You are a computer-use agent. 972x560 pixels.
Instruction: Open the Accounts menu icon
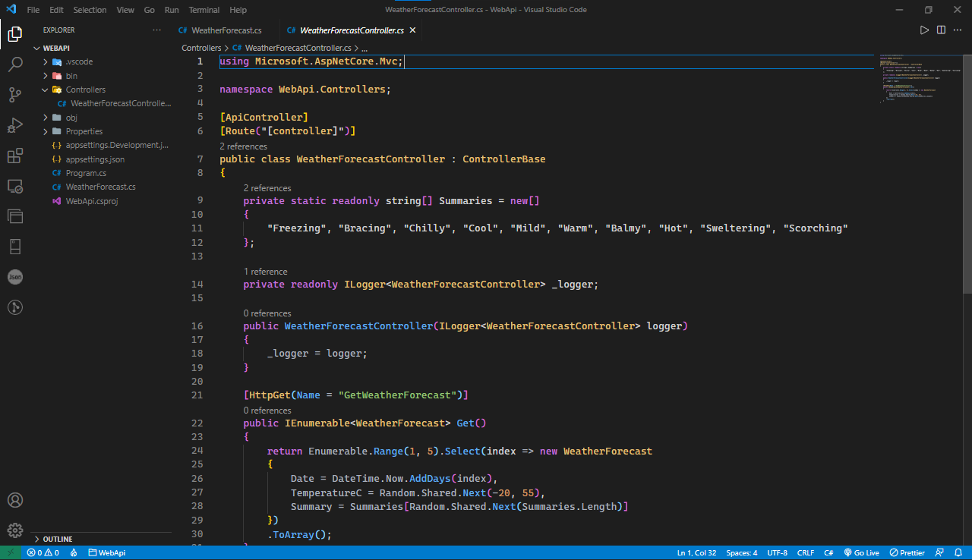click(15, 500)
